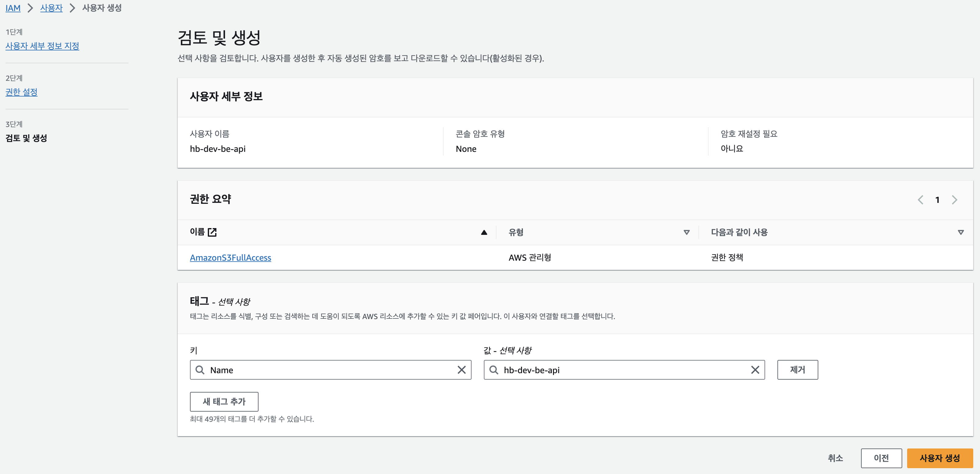The height and width of the screenshot is (474, 980).
Task: Click page number 1 in pagination
Action: pos(937,200)
